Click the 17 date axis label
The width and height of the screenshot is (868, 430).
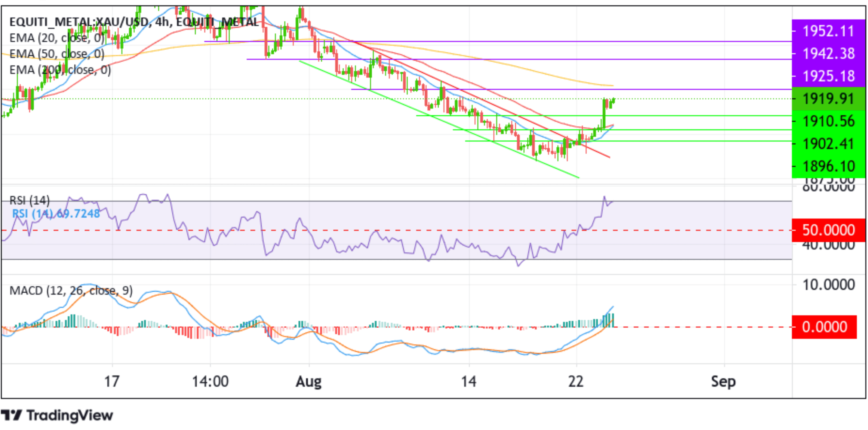pyautogui.click(x=111, y=382)
